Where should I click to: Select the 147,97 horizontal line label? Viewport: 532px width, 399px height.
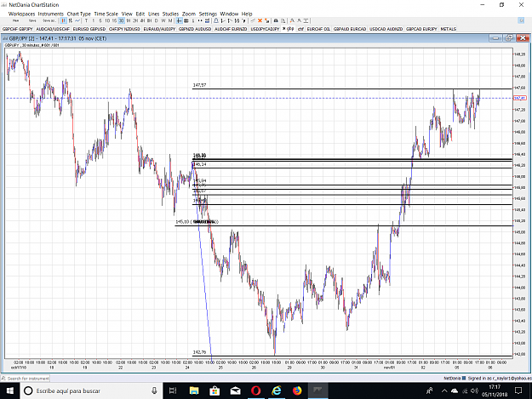pyautogui.click(x=199, y=85)
